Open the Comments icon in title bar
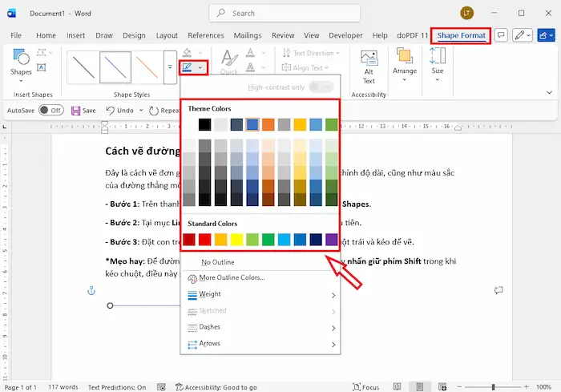Viewport: 561px width, 392px height. pos(501,35)
